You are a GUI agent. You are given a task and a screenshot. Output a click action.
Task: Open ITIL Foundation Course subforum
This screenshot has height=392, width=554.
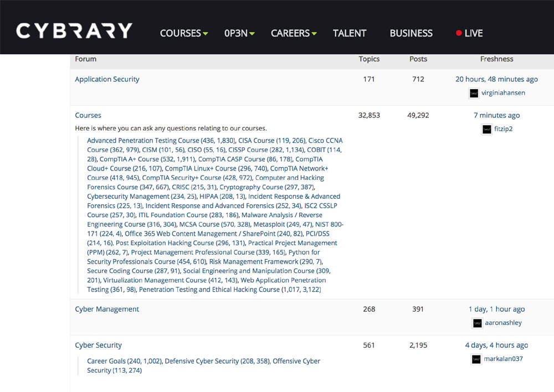click(x=188, y=215)
